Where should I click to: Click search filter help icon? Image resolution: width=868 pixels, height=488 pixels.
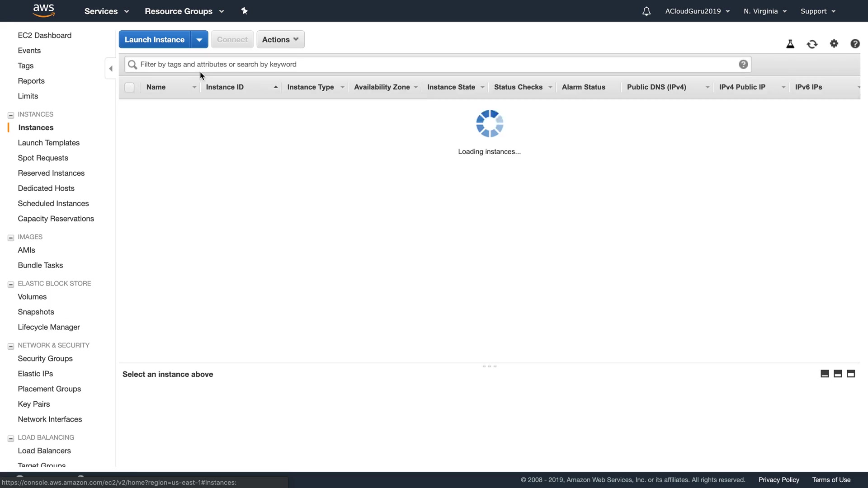point(743,64)
